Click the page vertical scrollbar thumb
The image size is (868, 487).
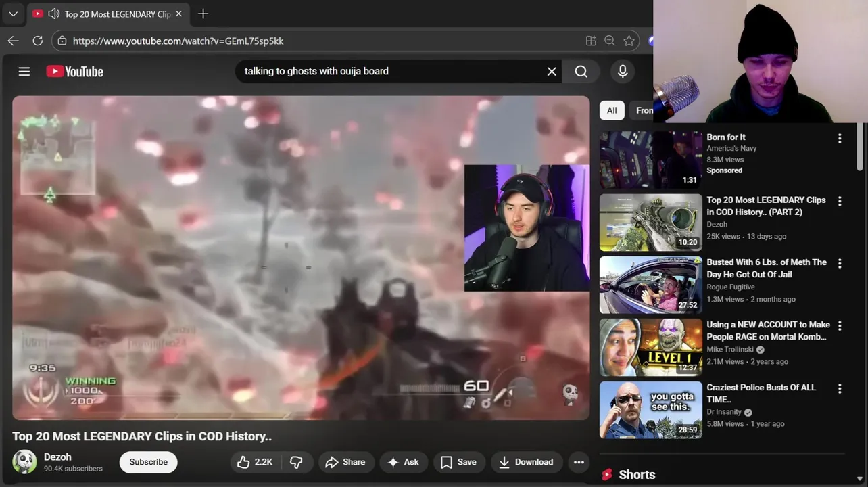tap(860, 147)
